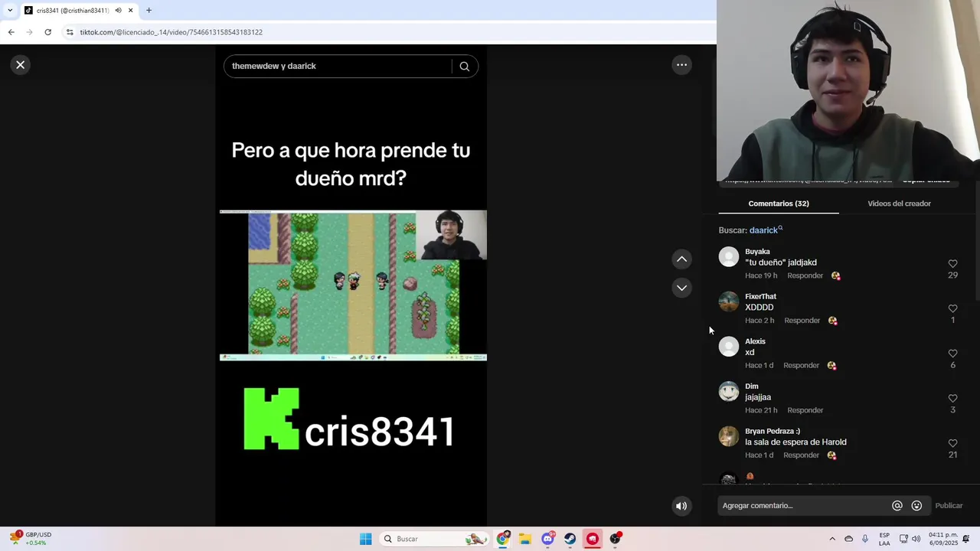Like Bryan Pedraza's comment
The height and width of the screenshot is (551, 980).
[952, 444]
